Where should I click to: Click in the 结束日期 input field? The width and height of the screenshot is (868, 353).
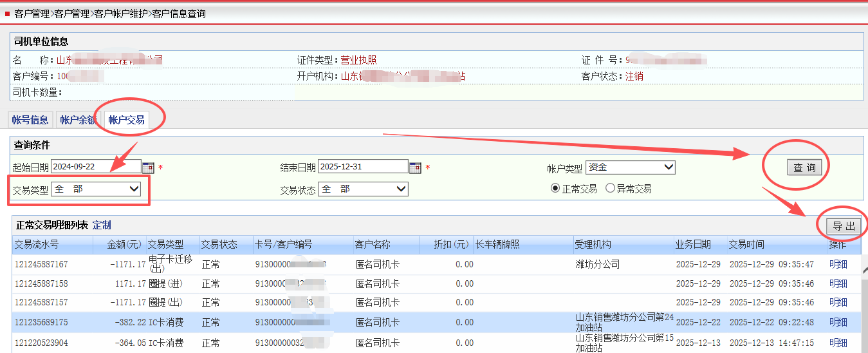click(x=362, y=167)
